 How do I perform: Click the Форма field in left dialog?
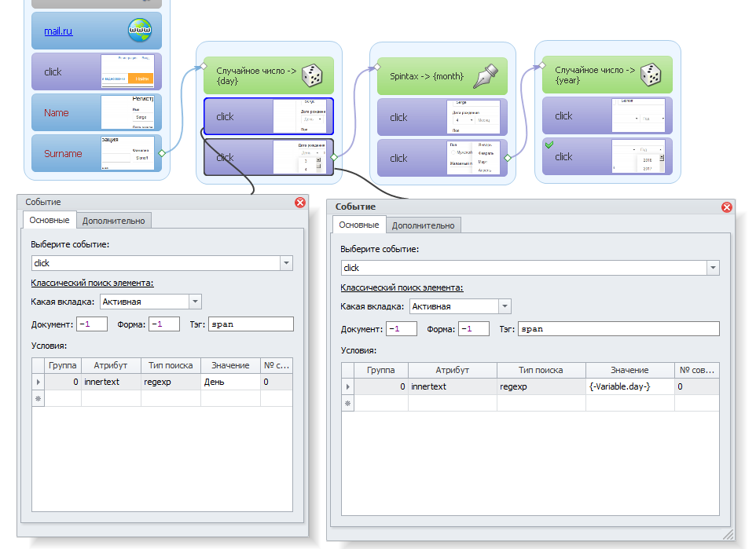pyautogui.click(x=164, y=324)
